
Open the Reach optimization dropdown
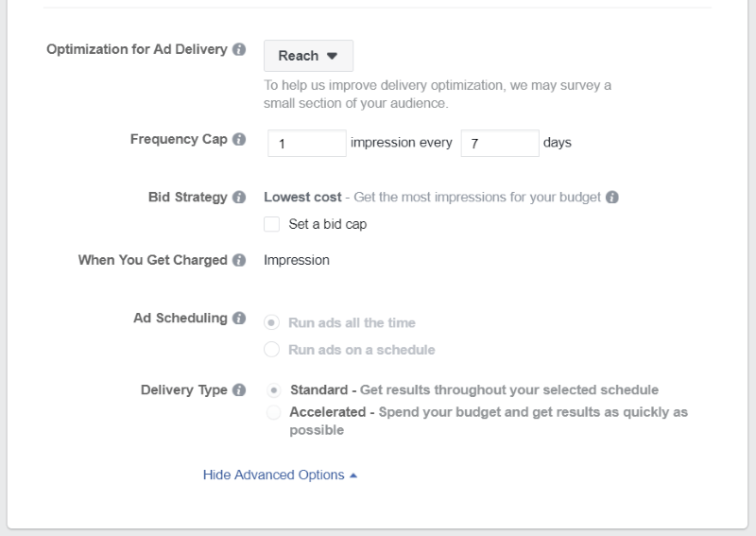pos(309,56)
